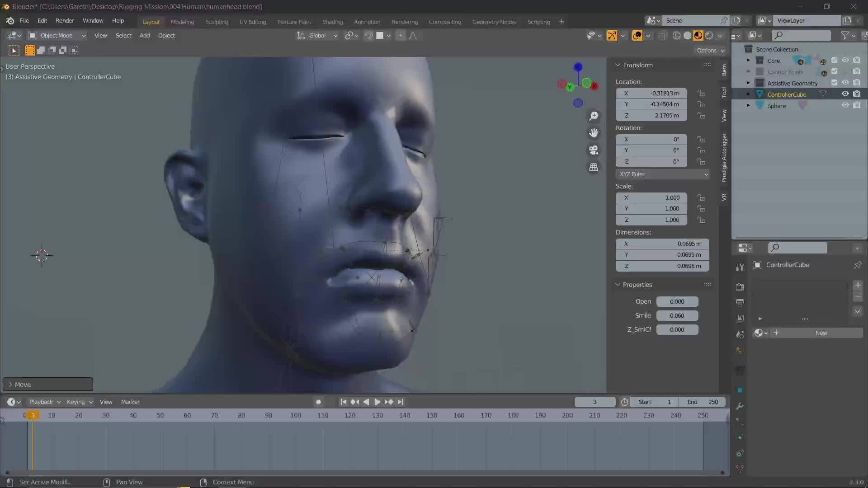Click the Sculpting workspace tab

pos(217,21)
